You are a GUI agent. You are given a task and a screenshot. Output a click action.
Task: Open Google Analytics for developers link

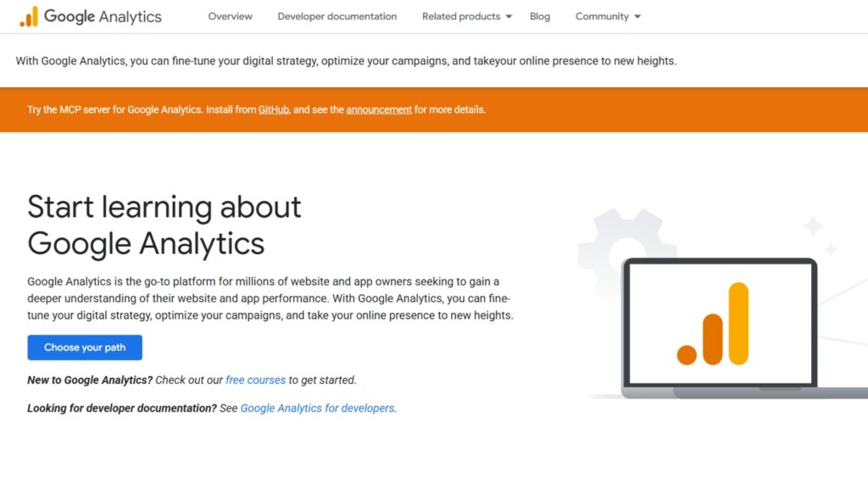tap(317, 408)
